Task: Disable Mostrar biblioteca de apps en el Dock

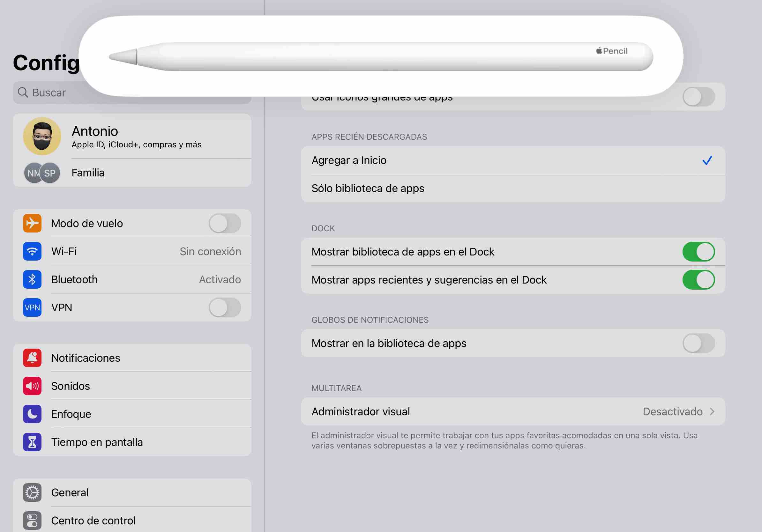Action: tap(698, 252)
